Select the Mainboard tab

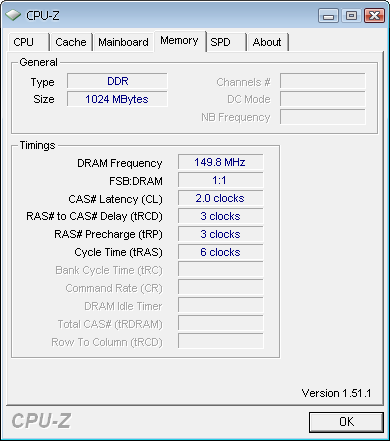[123, 42]
